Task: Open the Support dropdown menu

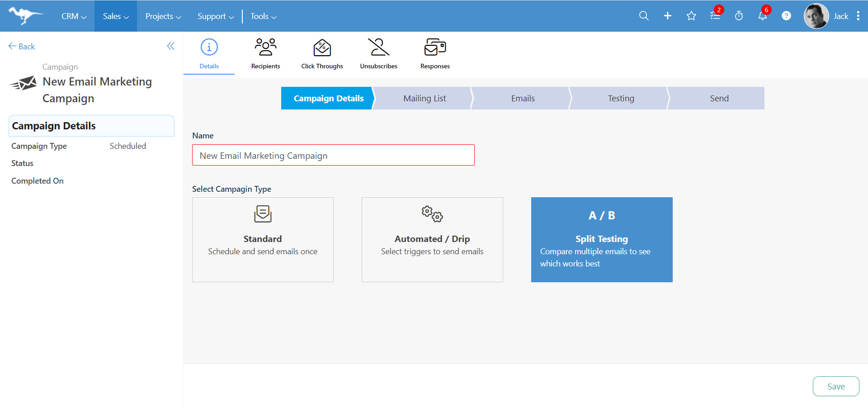Action: pyautogui.click(x=216, y=16)
